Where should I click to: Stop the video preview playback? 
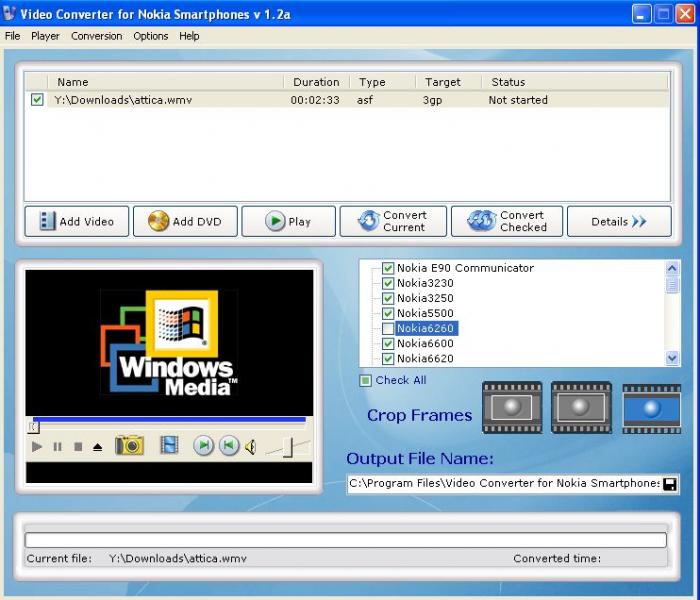pos(78,446)
